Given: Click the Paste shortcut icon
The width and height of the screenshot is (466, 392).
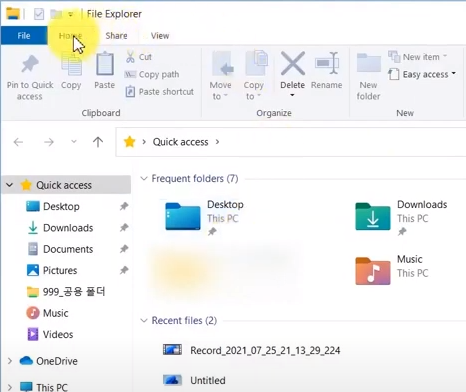Looking at the screenshot, I should (x=130, y=91).
